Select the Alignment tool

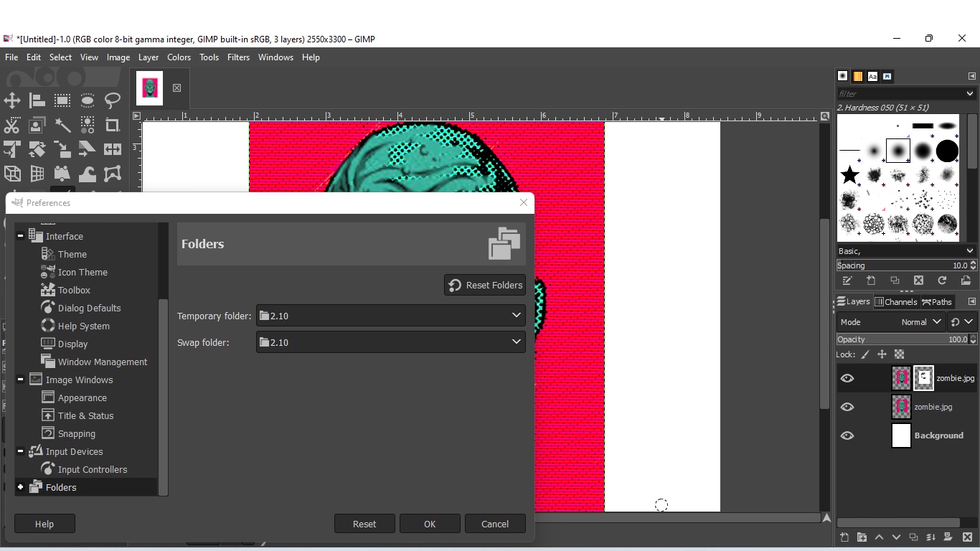click(37, 100)
